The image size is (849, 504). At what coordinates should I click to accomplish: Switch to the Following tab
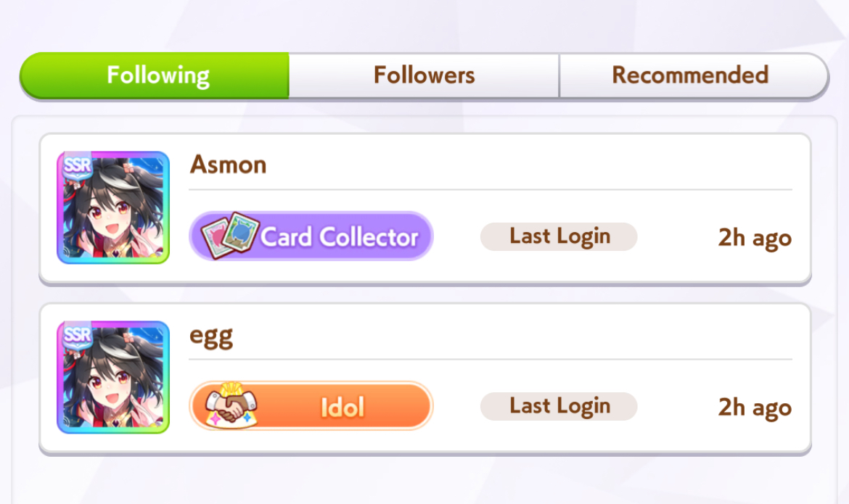155,75
